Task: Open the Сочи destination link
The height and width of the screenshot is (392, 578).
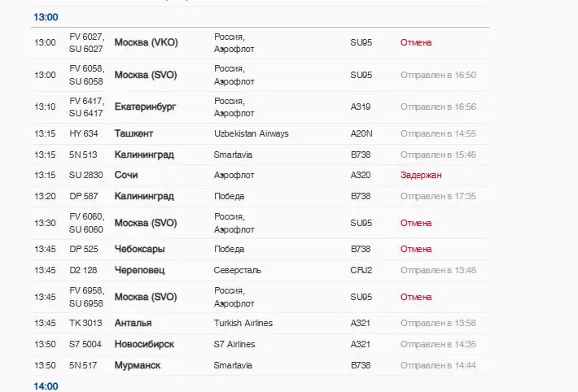Action: [127, 175]
